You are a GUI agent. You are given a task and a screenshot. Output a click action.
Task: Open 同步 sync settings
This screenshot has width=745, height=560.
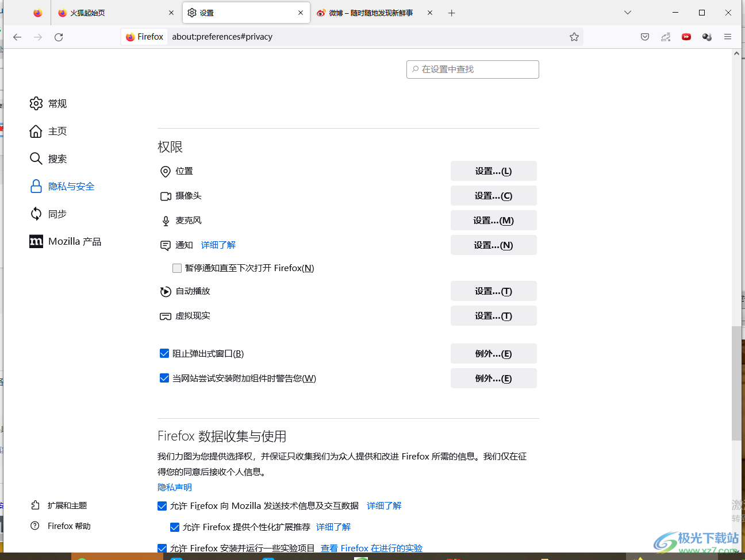(48, 214)
